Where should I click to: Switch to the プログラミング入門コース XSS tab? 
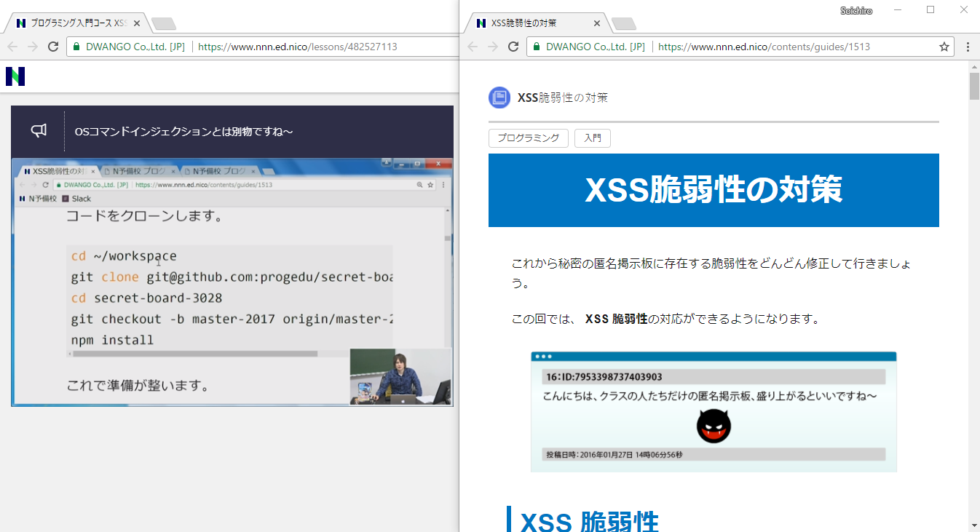[73, 22]
